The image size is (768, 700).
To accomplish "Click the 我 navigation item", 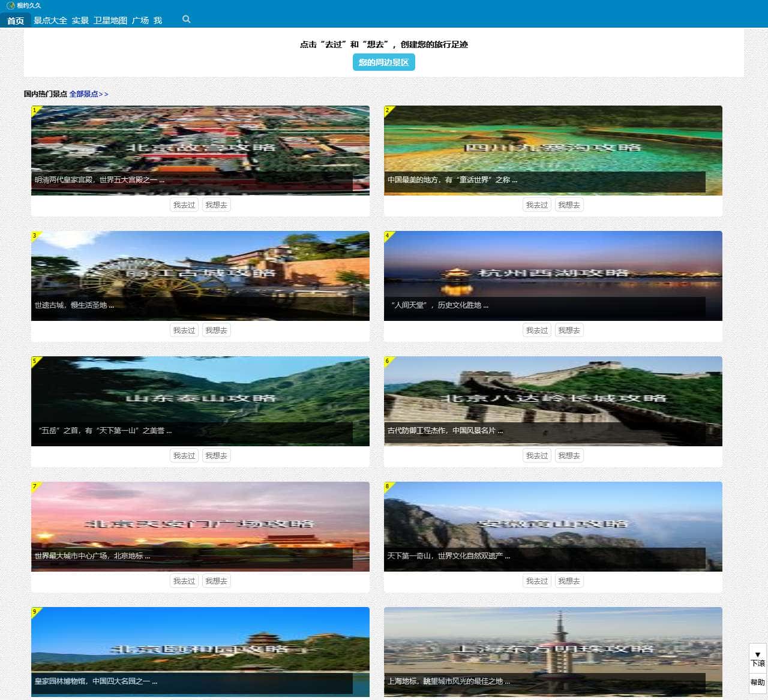I will [158, 20].
